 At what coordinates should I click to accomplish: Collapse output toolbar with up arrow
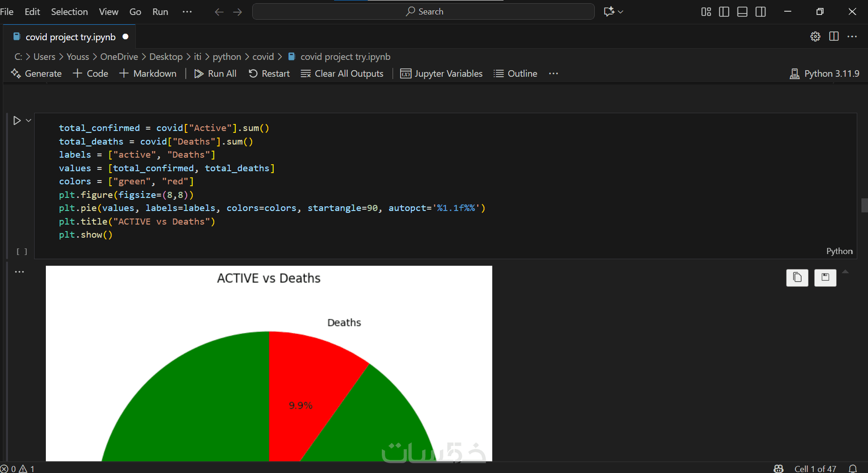tap(845, 272)
